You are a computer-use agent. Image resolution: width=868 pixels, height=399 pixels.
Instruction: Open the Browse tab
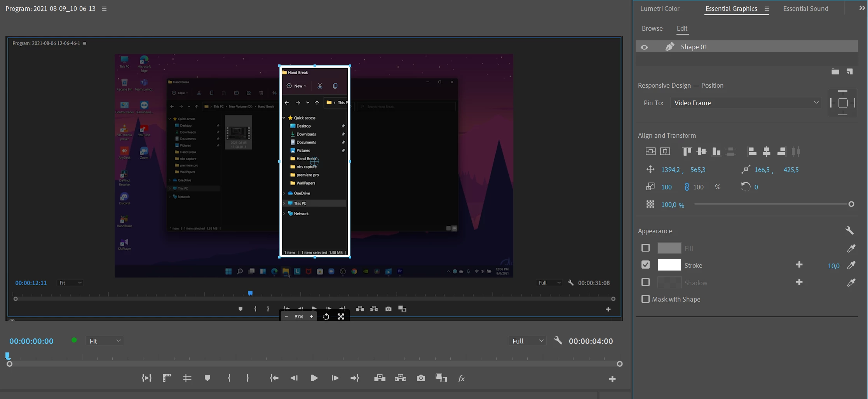pyautogui.click(x=652, y=28)
